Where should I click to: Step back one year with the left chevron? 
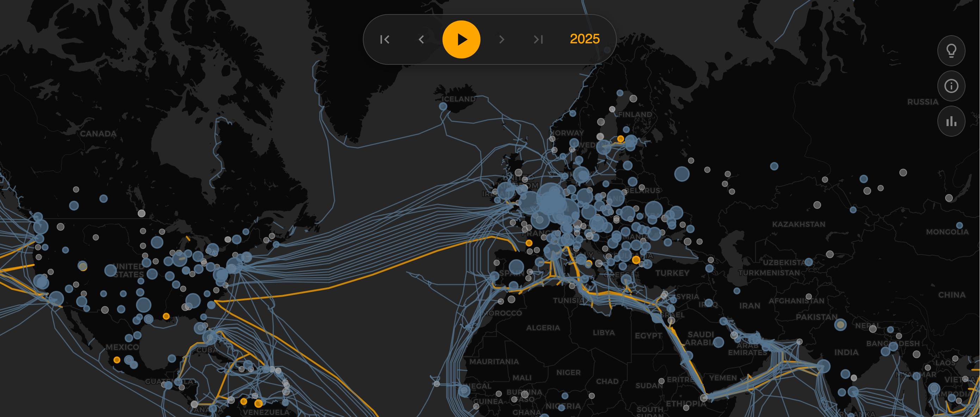422,39
